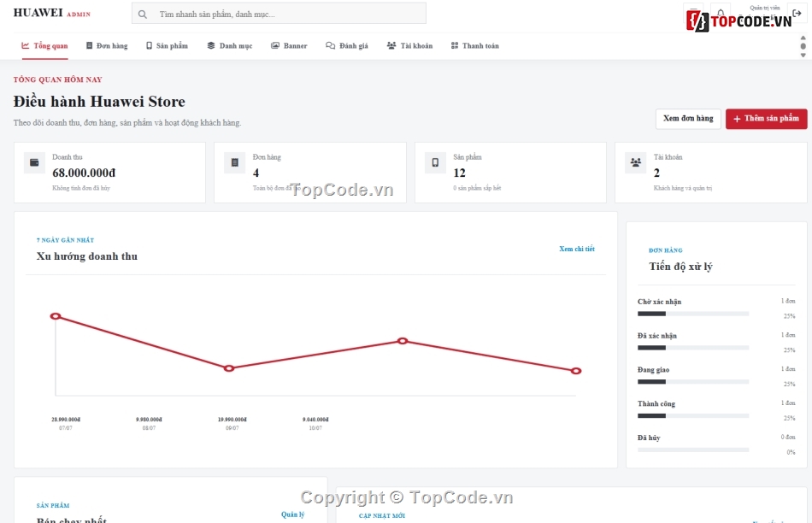The image size is (812, 523).
Task: Click the receipt icon on the Đơn hàng card
Action: click(x=234, y=162)
